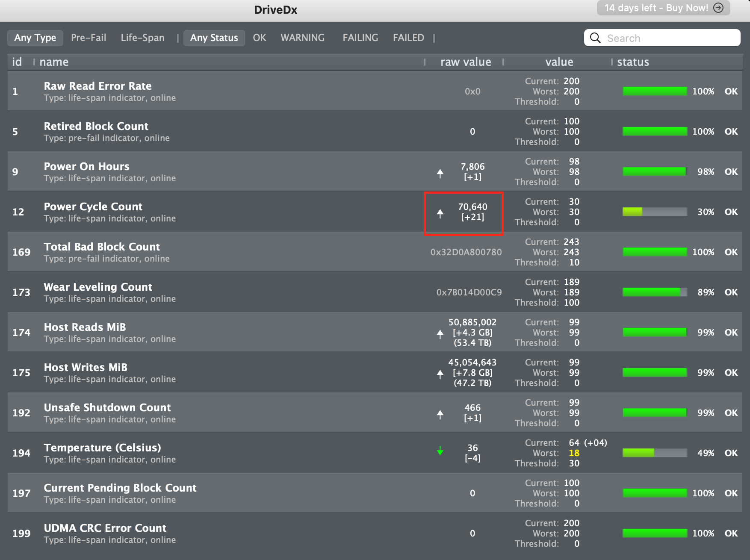Image resolution: width=750 pixels, height=560 pixels.
Task: Click the DriveDx window title
Action: pyautogui.click(x=275, y=9)
